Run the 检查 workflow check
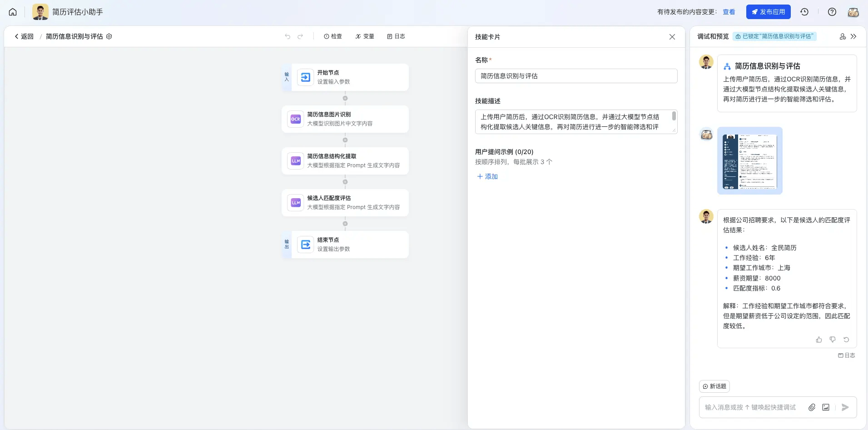Screen dimensions: 868x430 point(333,36)
